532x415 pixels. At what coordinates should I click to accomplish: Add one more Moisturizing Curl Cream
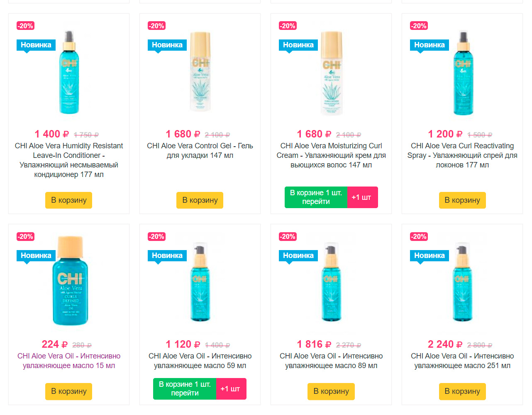362,197
